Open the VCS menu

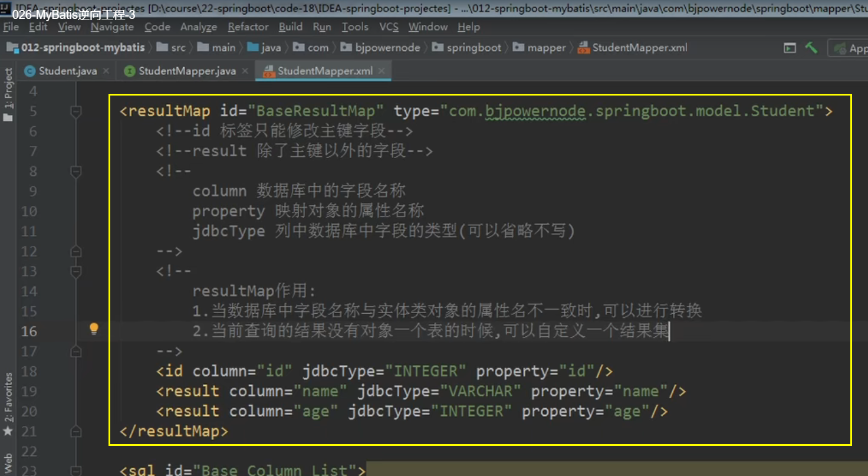[x=389, y=27]
